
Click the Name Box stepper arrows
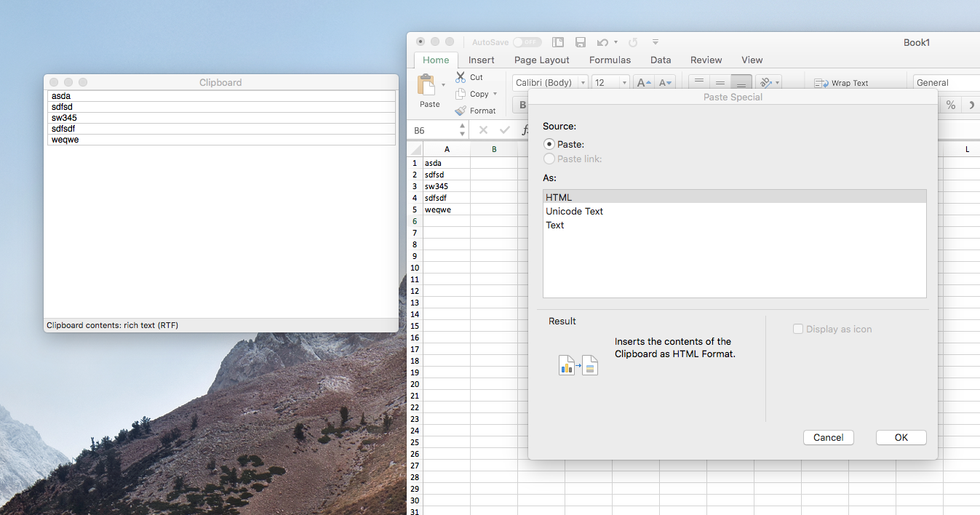point(462,130)
